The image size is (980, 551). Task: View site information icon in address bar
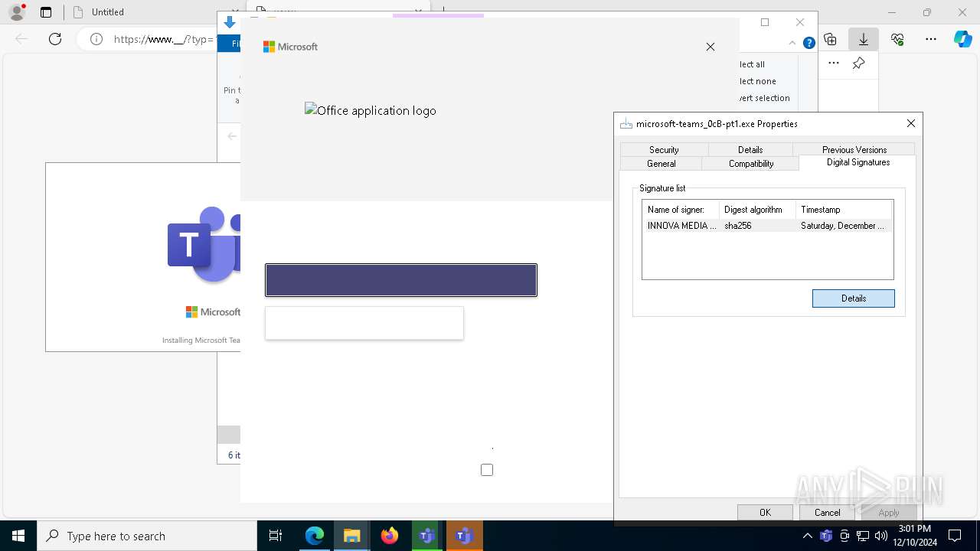(x=96, y=39)
